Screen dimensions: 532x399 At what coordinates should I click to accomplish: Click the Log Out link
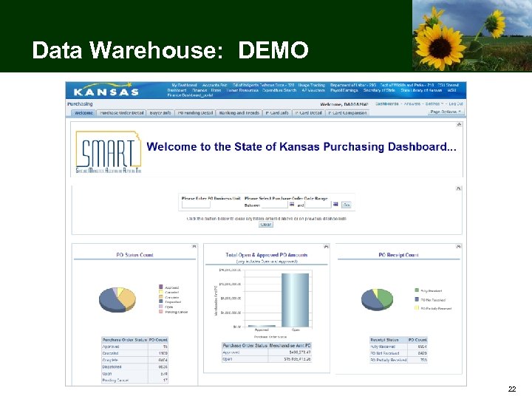456,104
